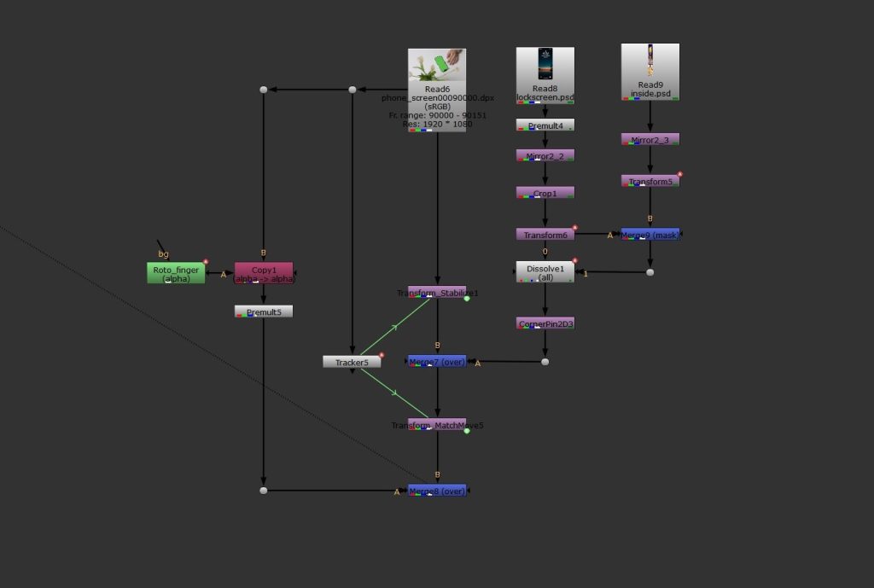Click the dot node left of Merge8
The image size is (874, 588).
click(x=264, y=491)
